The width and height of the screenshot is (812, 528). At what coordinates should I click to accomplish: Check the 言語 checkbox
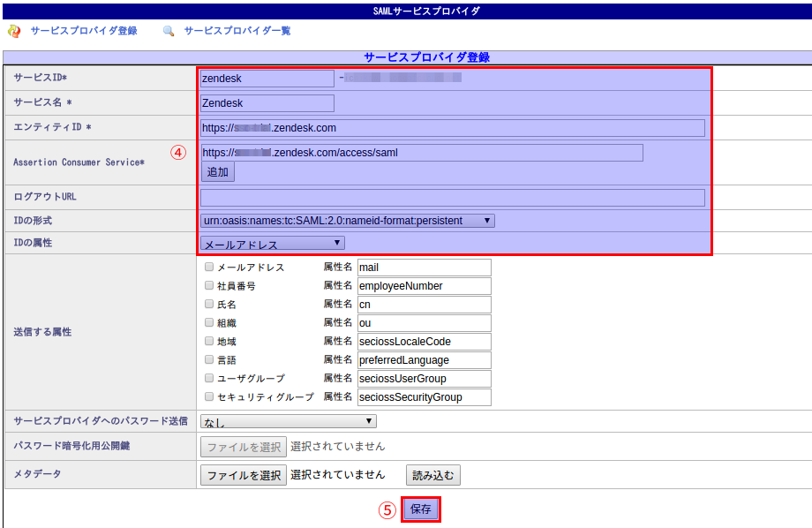pyautogui.click(x=209, y=359)
